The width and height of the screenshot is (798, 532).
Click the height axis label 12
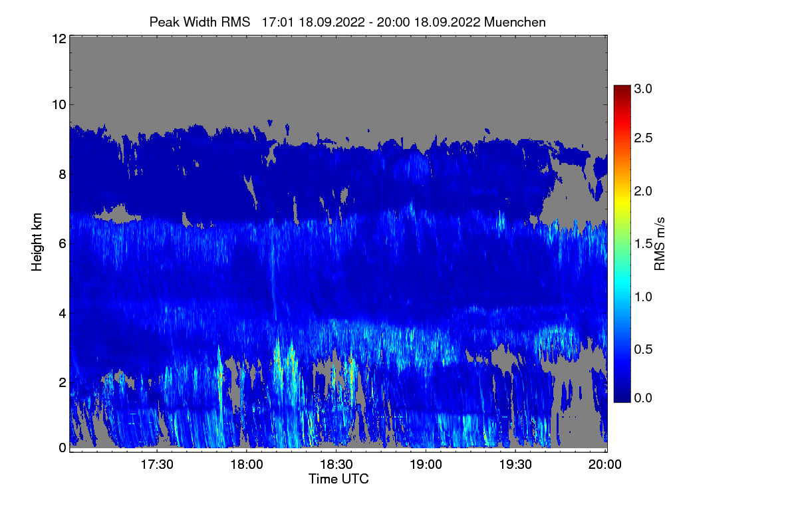(x=58, y=39)
